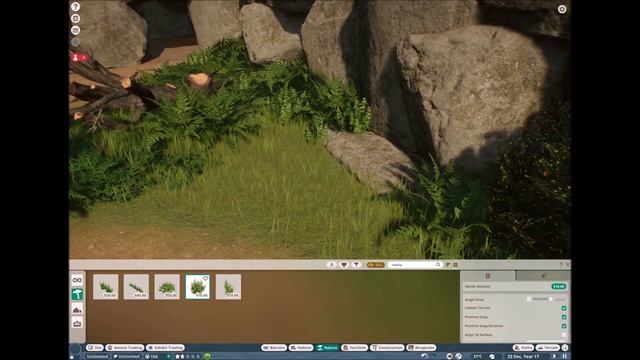Select the first fern plant thumbnail
640x360 pixels.
[106, 287]
